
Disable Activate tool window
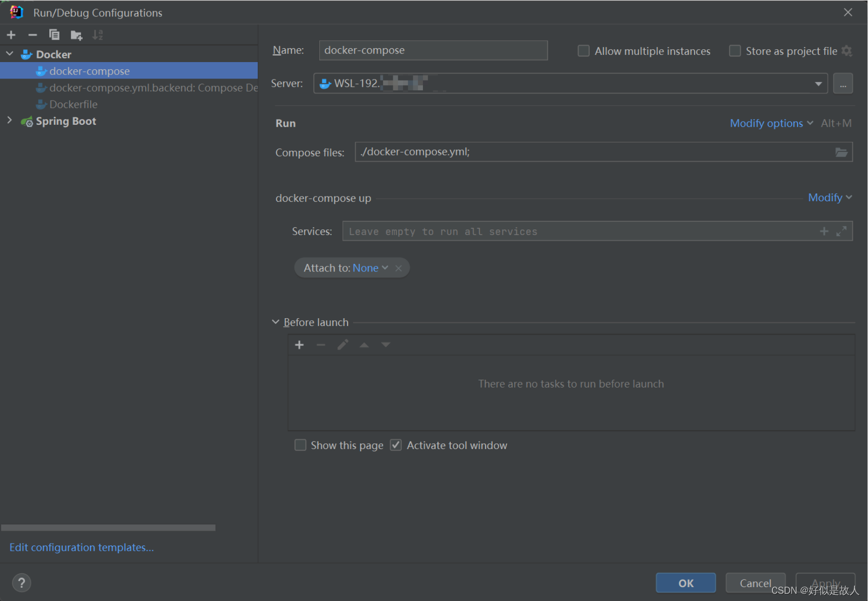(395, 445)
